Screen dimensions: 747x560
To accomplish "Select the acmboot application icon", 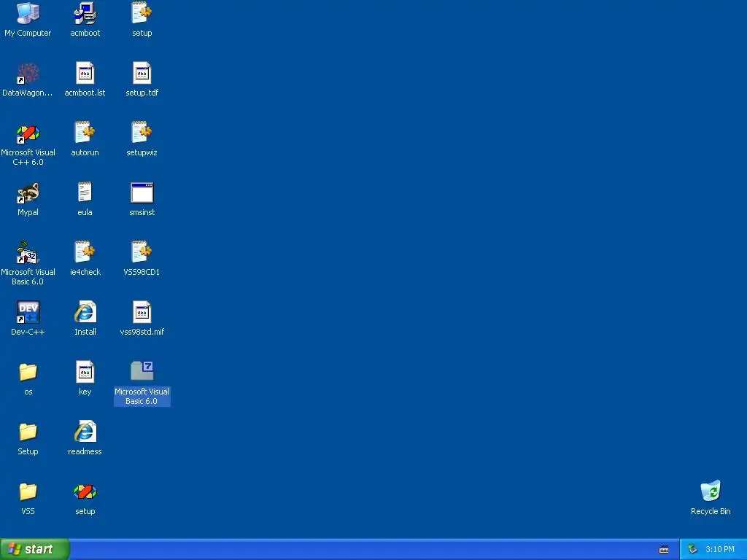I will click(x=85, y=13).
